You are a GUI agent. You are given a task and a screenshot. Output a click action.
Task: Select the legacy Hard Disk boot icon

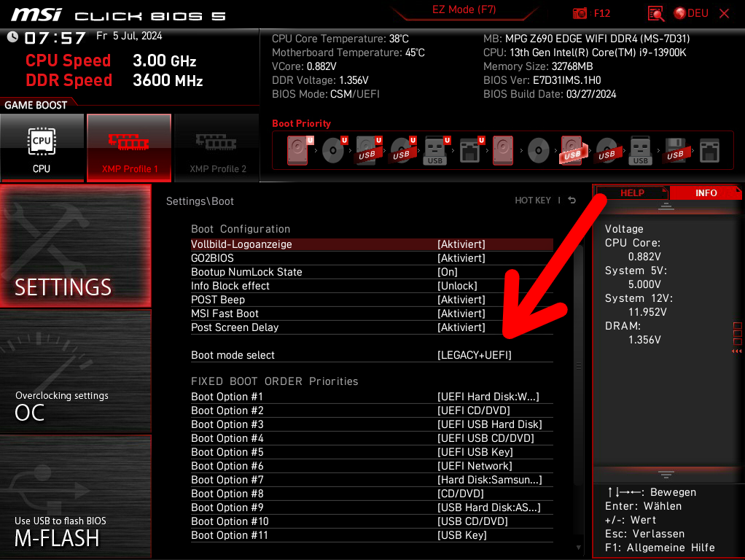tap(503, 150)
